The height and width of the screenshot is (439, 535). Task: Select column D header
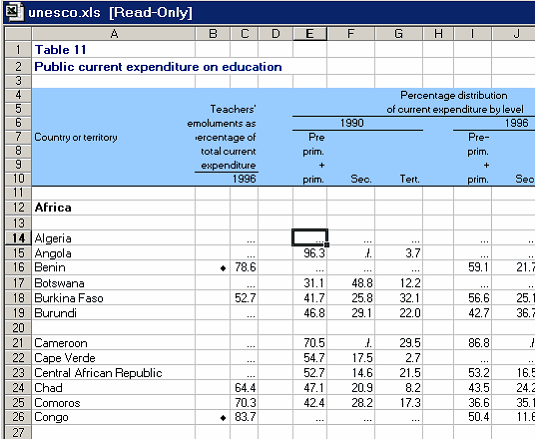276,34
